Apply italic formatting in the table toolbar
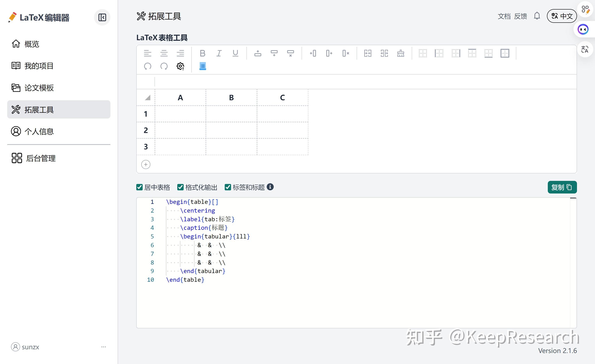This screenshot has height=364, width=595. (219, 53)
